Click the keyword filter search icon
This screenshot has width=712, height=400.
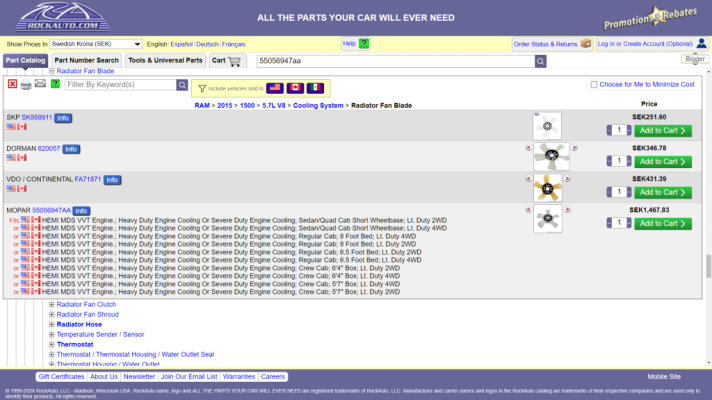pos(182,84)
